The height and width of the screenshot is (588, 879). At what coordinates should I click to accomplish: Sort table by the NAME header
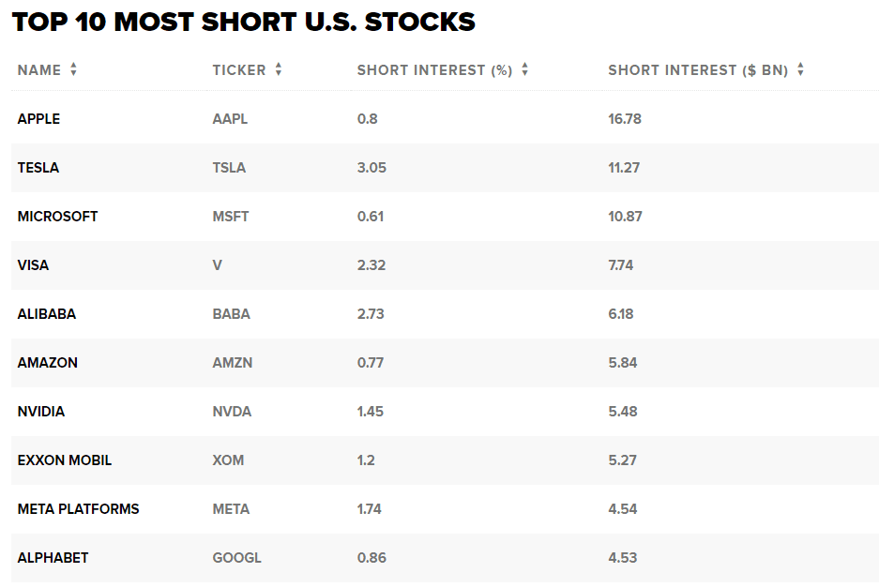[x=39, y=70]
